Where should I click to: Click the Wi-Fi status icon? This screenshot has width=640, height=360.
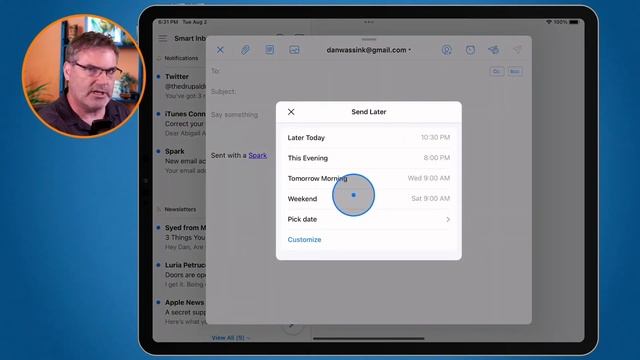click(x=549, y=22)
